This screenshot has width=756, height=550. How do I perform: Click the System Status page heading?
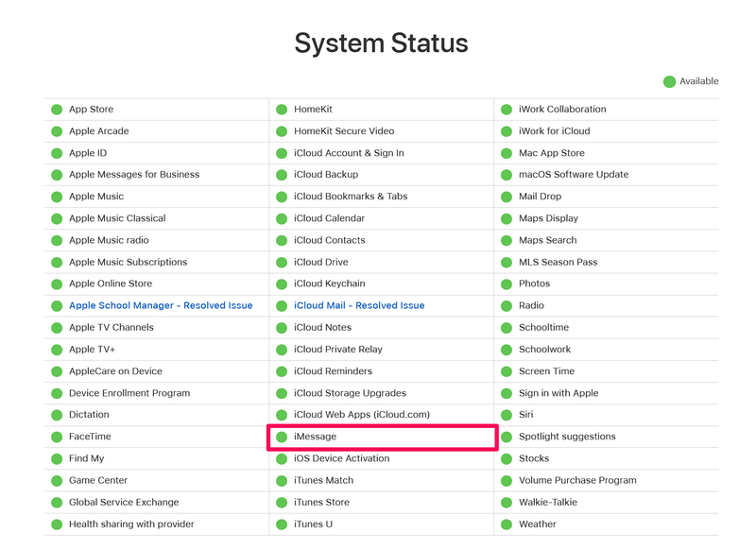click(381, 43)
